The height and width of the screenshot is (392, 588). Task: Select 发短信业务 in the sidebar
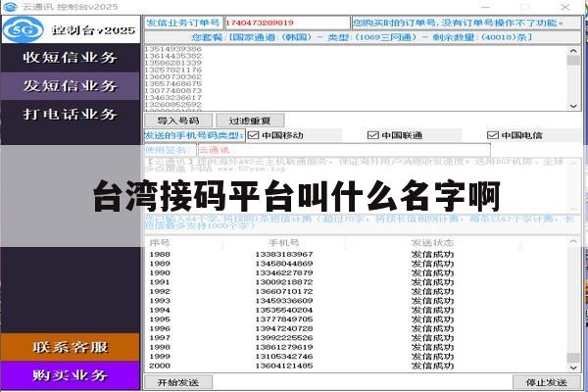pos(71,86)
